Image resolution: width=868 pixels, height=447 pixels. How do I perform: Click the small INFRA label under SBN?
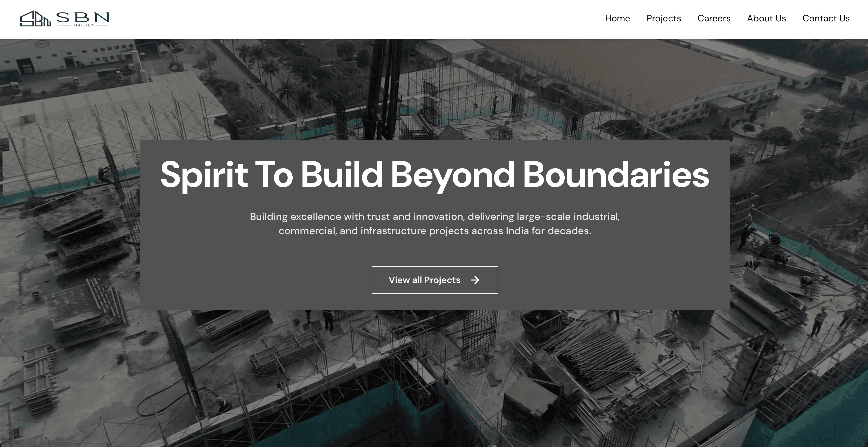[x=84, y=25]
